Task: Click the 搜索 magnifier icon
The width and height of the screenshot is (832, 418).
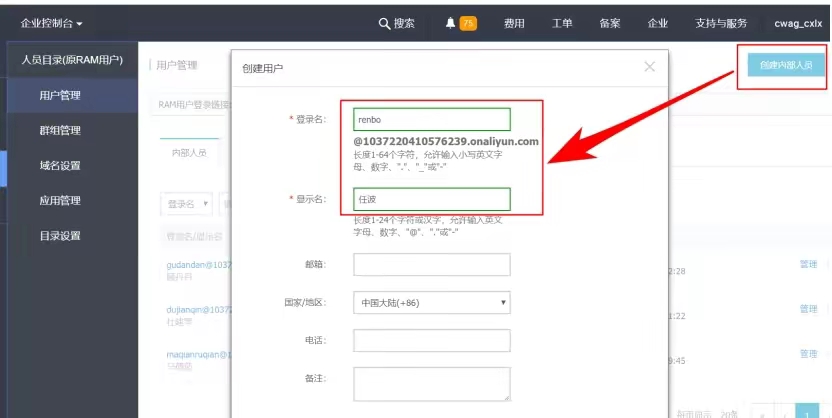Action: [384, 23]
